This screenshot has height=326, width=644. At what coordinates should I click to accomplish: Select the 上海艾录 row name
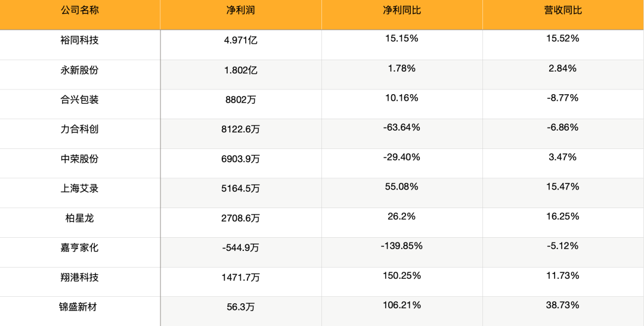tap(80, 188)
